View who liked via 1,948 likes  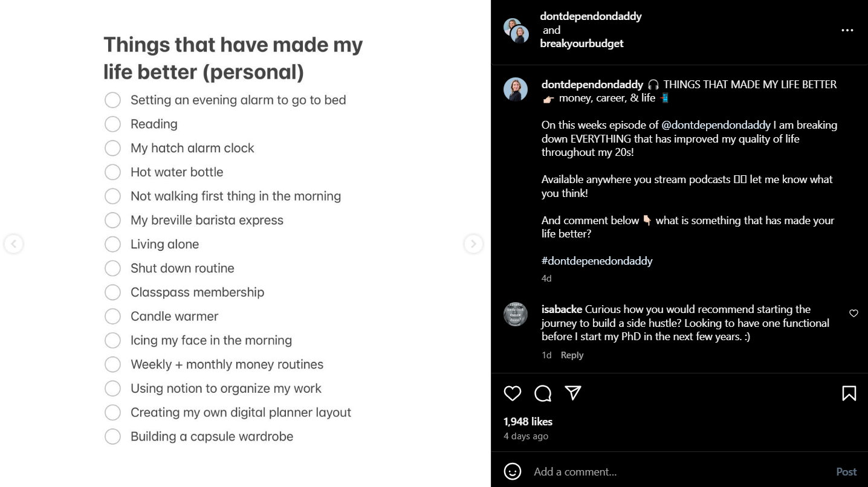click(x=528, y=421)
